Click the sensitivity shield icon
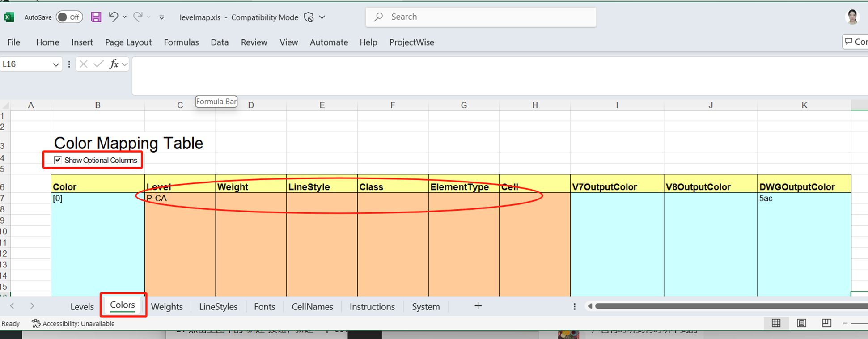Viewport: 868px width, 339px height. [x=309, y=17]
